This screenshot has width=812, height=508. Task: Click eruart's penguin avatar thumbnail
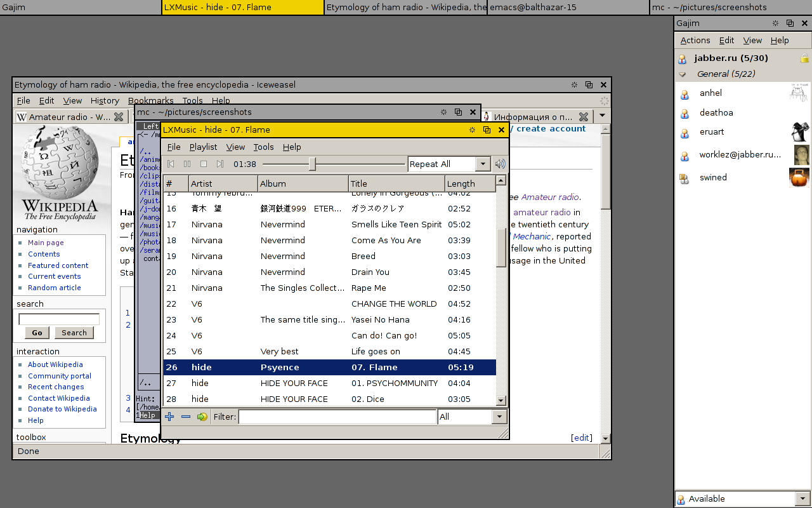800,132
